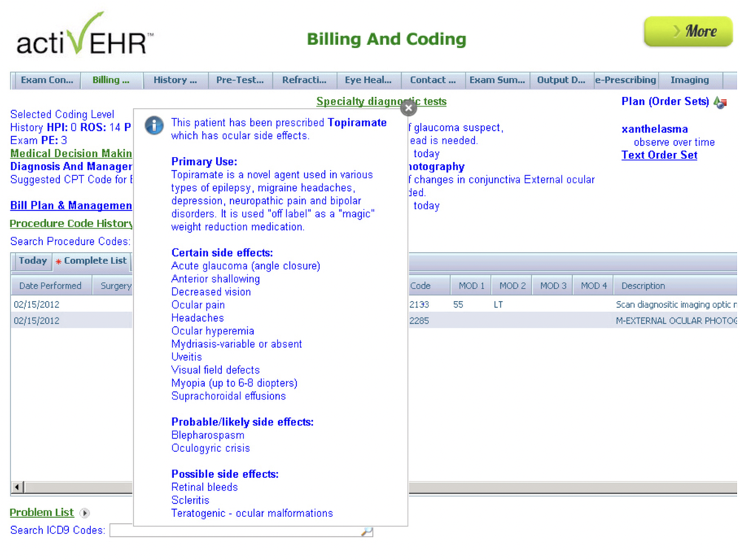Screen dimensions: 740x560
Task: Open the Imaging tab
Action: (x=690, y=80)
